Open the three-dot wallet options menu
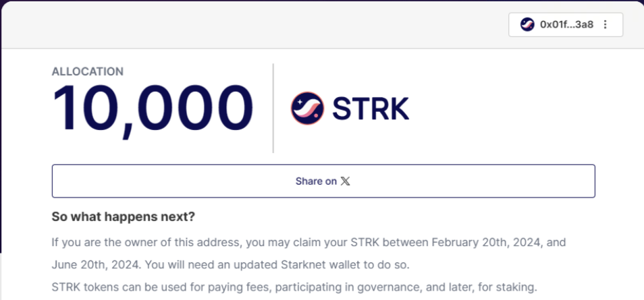 pyautogui.click(x=605, y=25)
